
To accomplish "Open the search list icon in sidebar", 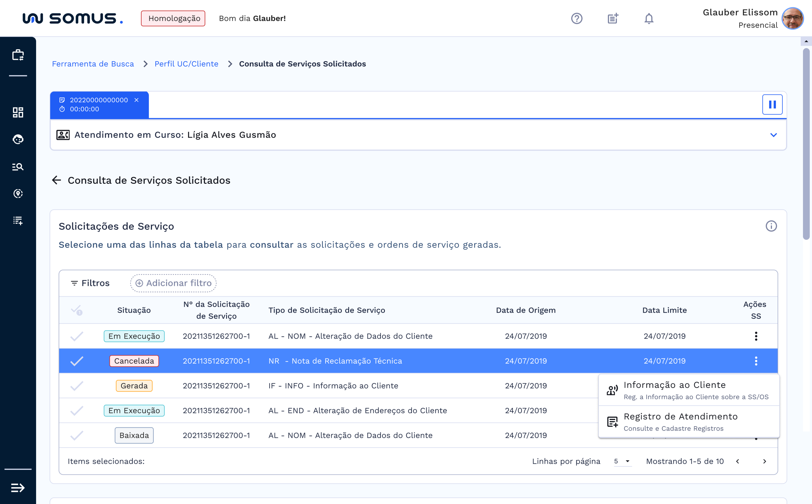I will [x=18, y=167].
